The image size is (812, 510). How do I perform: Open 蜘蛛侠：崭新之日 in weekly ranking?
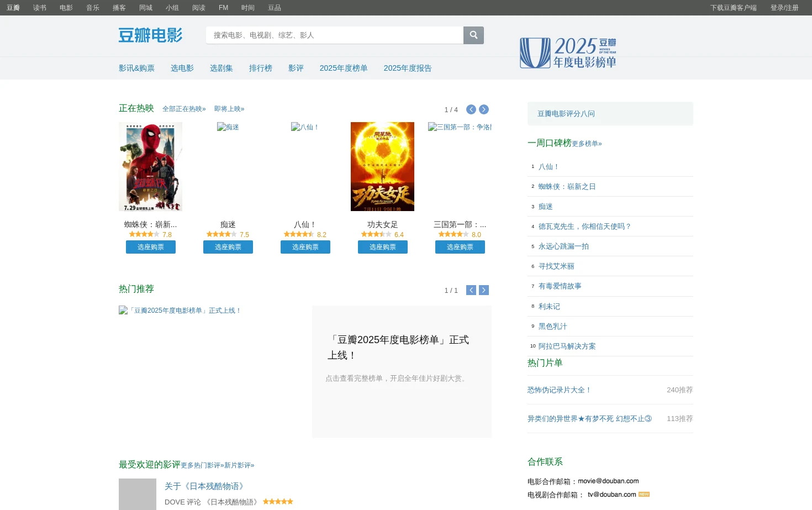[x=567, y=186]
